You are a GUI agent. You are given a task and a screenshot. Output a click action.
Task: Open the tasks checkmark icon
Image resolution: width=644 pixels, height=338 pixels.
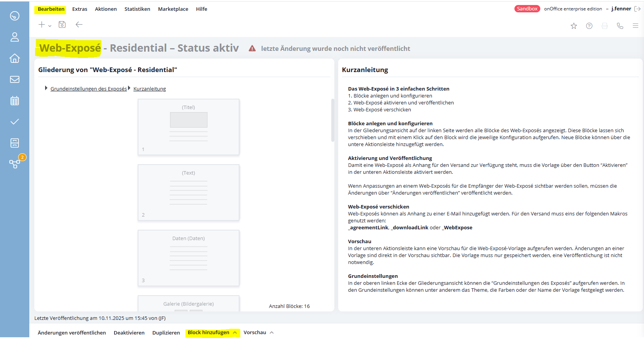15,122
